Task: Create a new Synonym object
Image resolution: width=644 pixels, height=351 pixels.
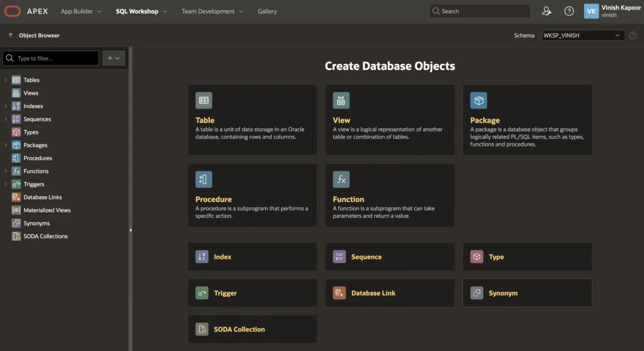Action: (527, 293)
